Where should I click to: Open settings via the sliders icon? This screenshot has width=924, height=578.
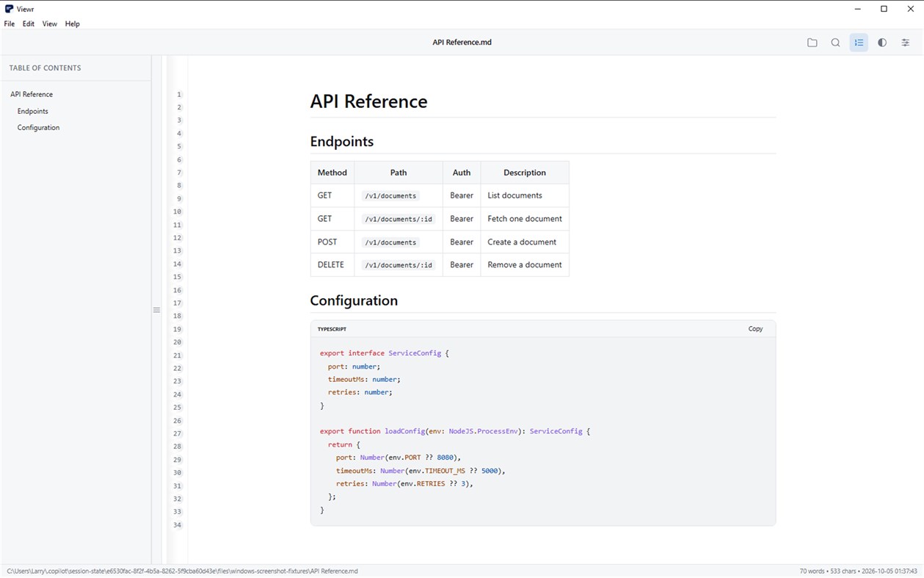pos(906,43)
